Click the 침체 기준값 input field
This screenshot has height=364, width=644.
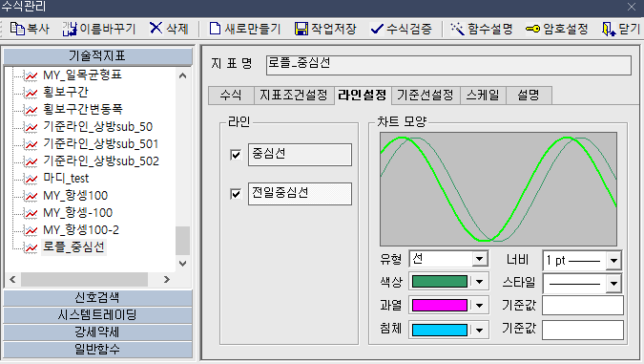coord(583,331)
